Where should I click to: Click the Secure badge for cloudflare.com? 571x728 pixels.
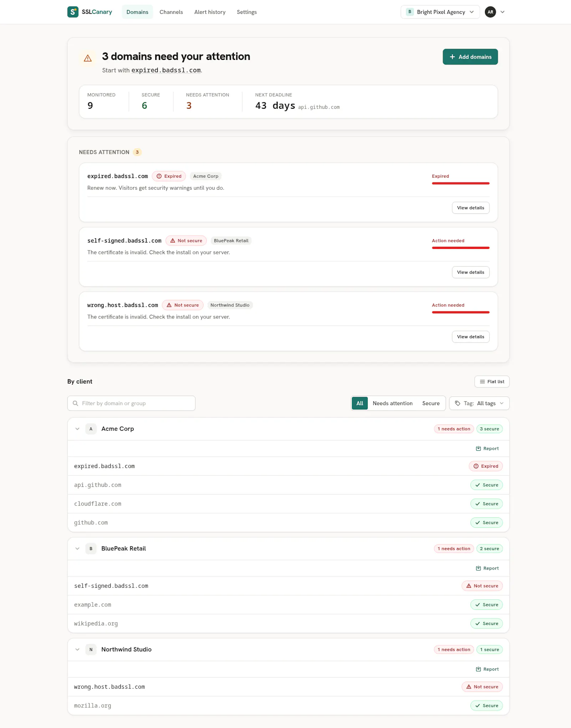pyautogui.click(x=486, y=504)
